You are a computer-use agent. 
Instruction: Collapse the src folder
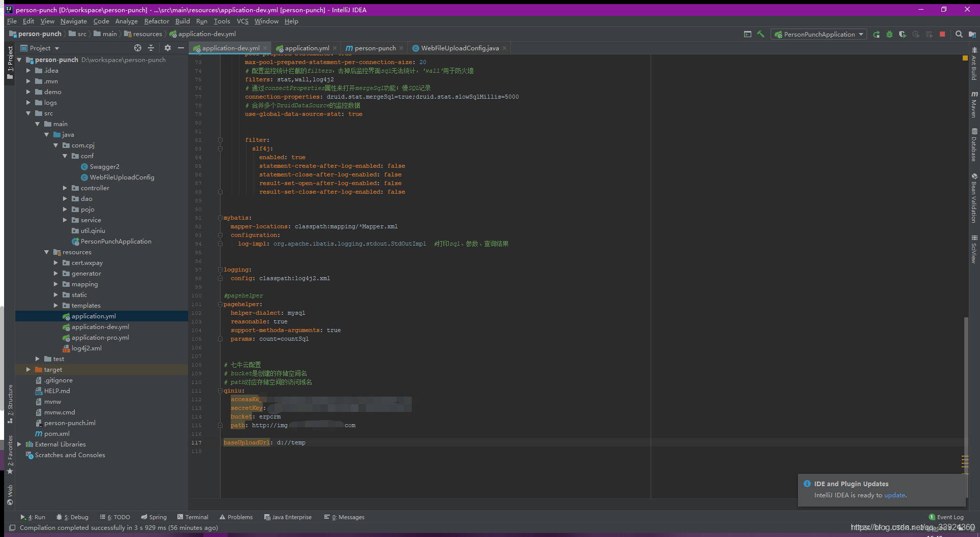(x=28, y=113)
